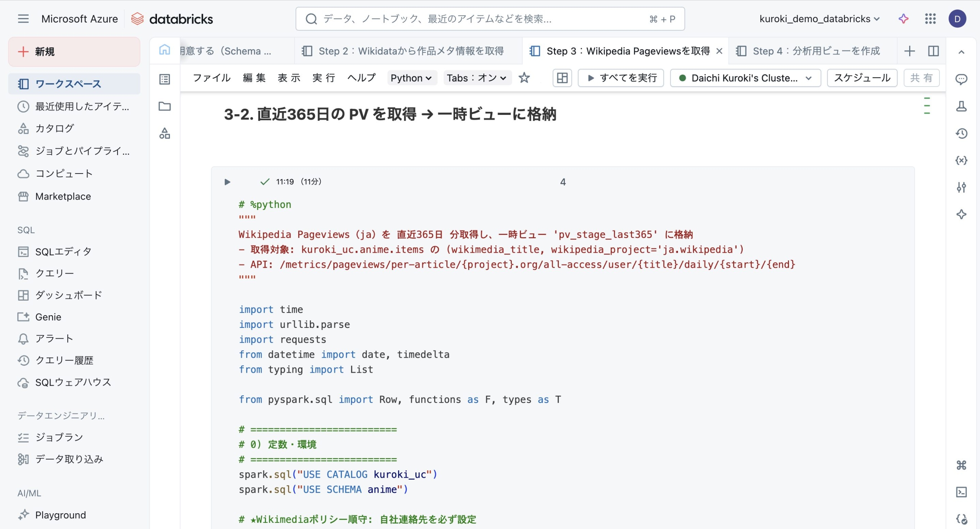
Task: Open the notebook variables panel icon
Action: pyautogui.click(x=961, y=160)
